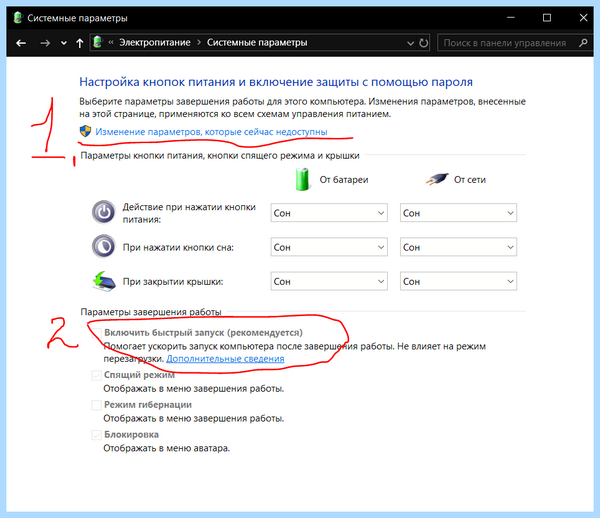Click label Действие при нажатии кнопки питания
This screenshot has width=600, height=518.
pos(189,213)
